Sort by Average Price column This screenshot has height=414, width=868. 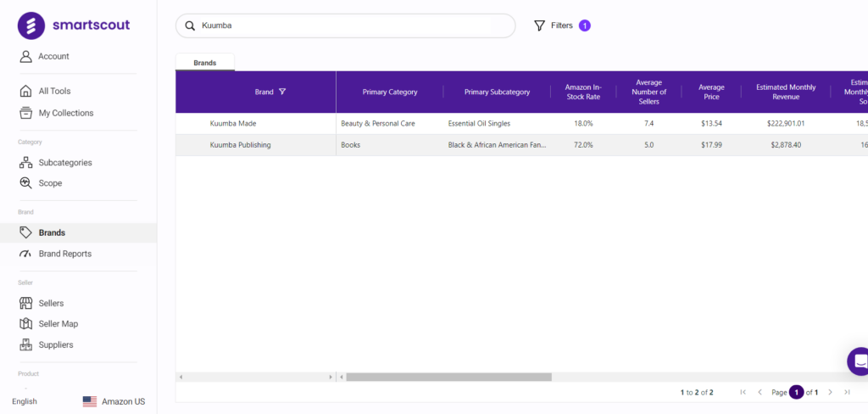(711, 92)
